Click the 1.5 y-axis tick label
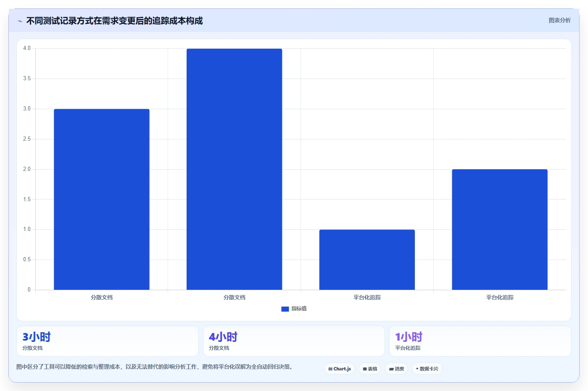The image size is (588, 391). click(27, 199)
